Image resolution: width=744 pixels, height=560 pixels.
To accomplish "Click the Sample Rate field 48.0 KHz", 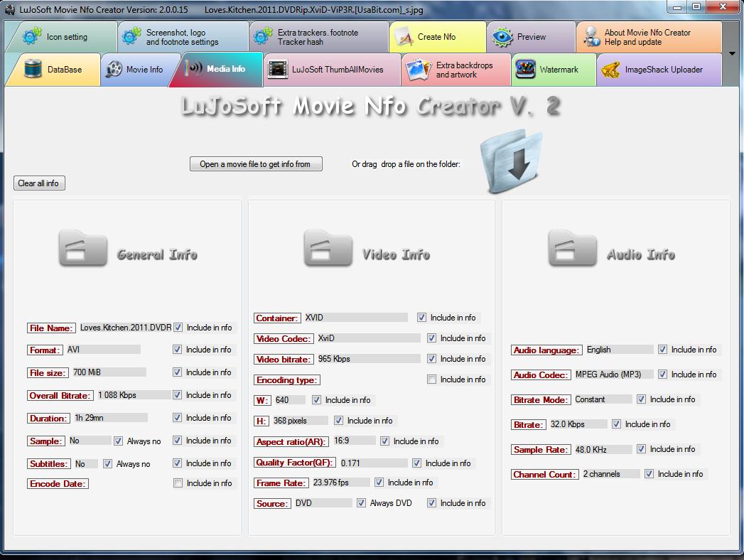I will pos(603,449).
